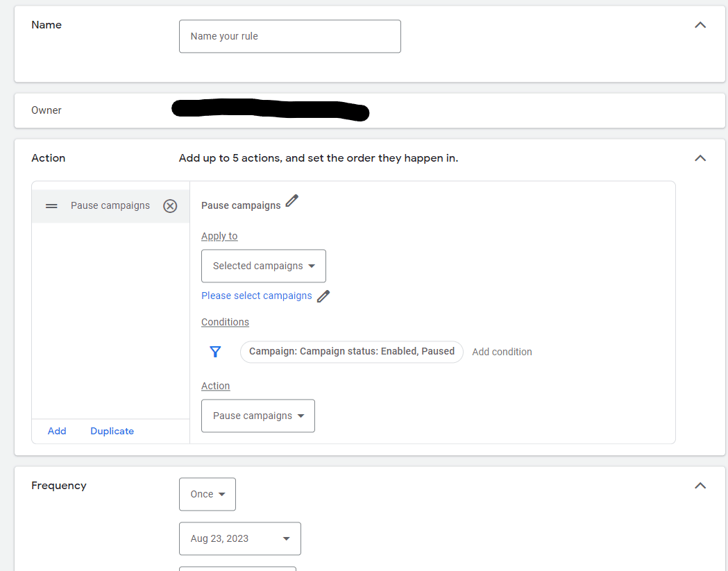Screen dimensions: 728x571
Task: Click the blue filter funnel icon
Action: 215,352
